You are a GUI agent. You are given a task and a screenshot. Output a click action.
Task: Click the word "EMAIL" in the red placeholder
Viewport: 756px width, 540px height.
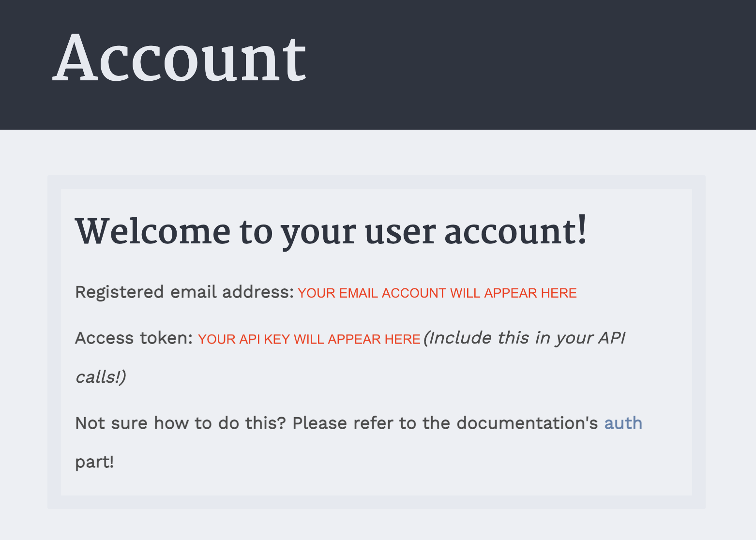point(358,293)
